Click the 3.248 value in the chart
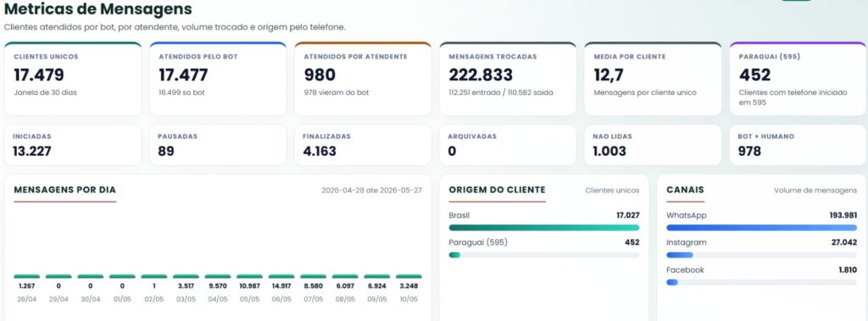 pyautogui.click(x=409, y=286)
